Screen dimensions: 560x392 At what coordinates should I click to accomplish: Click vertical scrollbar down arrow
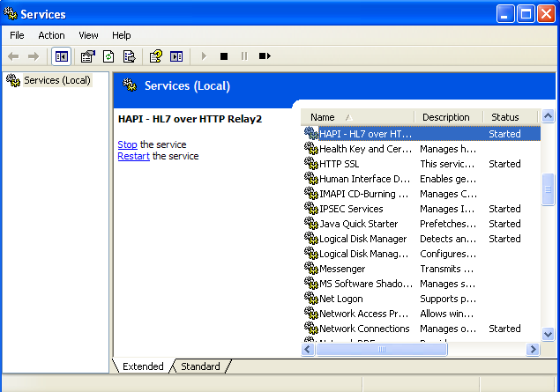(x=548, y=334)
